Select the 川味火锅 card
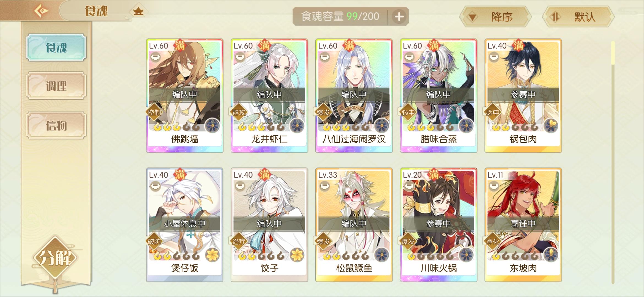This screenshot has height=297, width=644. point(438,225)
